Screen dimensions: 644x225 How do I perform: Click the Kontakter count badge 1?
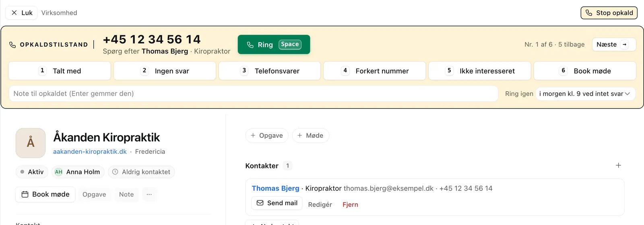(x=287, y=166)
